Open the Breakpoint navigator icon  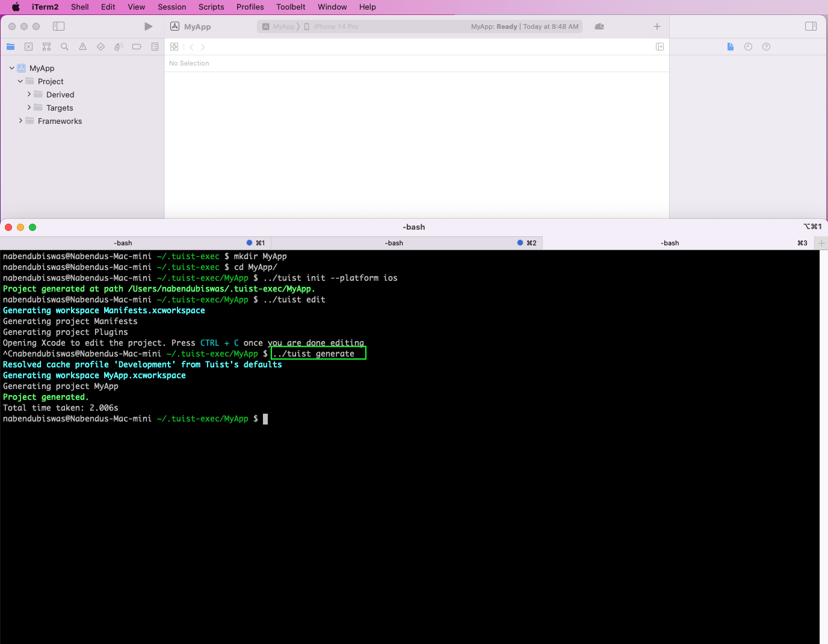[137, 47]
